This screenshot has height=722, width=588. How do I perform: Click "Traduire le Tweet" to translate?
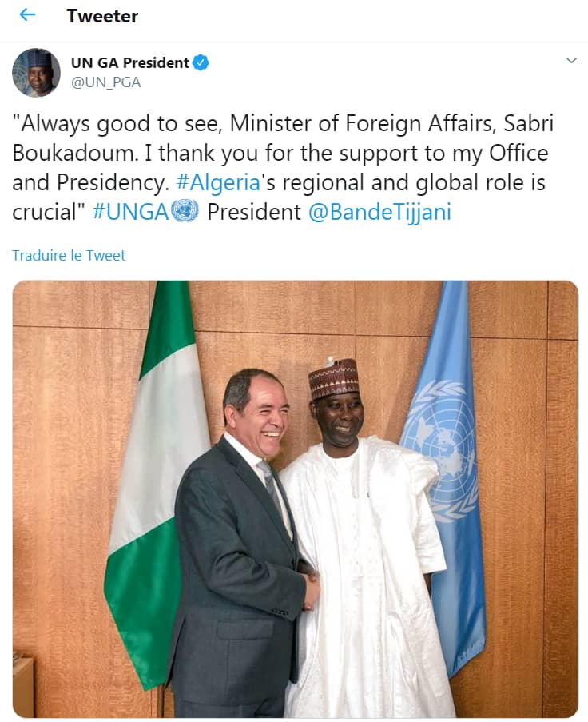tap(69, 256)
